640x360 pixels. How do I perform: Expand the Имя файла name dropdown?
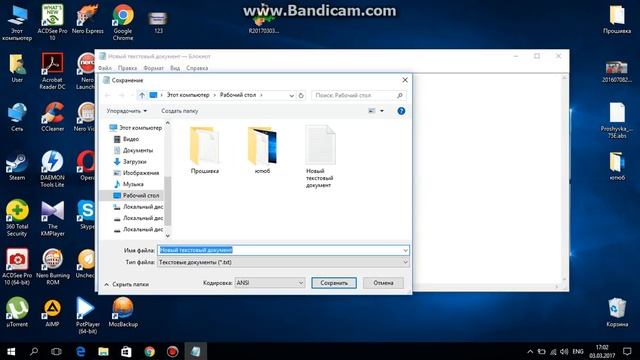(x=405, y=250)
